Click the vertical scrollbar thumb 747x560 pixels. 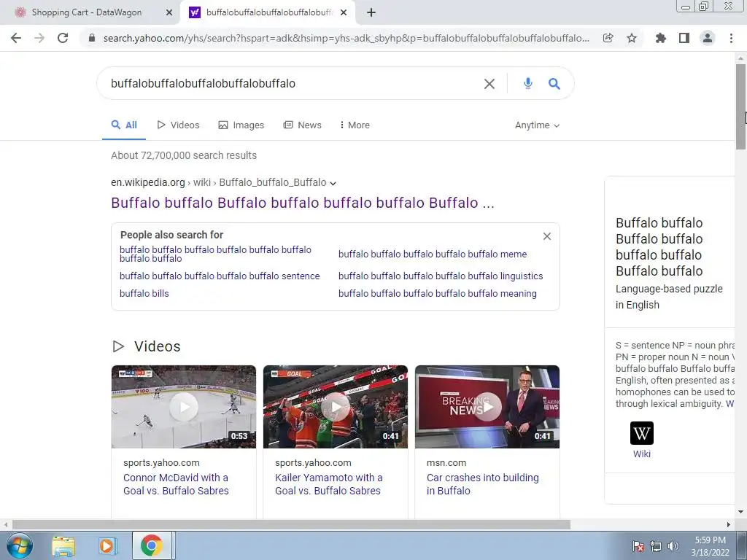[740, 107]
